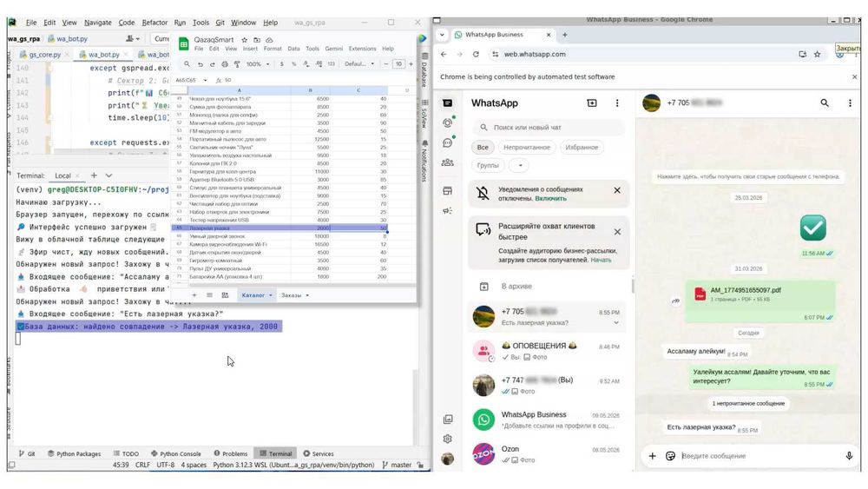
Task: Open Python Packages tool window
Action: click(74, 453)
